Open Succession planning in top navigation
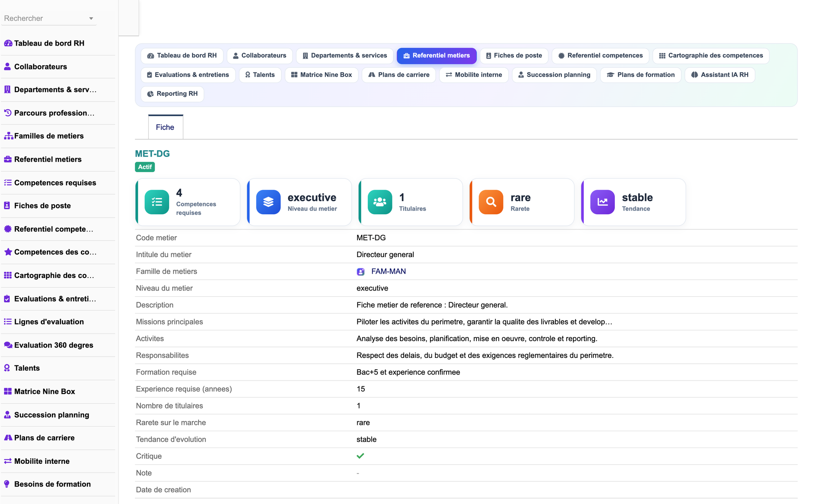Screen dimensions: 815x504 (x=554, y=75)
